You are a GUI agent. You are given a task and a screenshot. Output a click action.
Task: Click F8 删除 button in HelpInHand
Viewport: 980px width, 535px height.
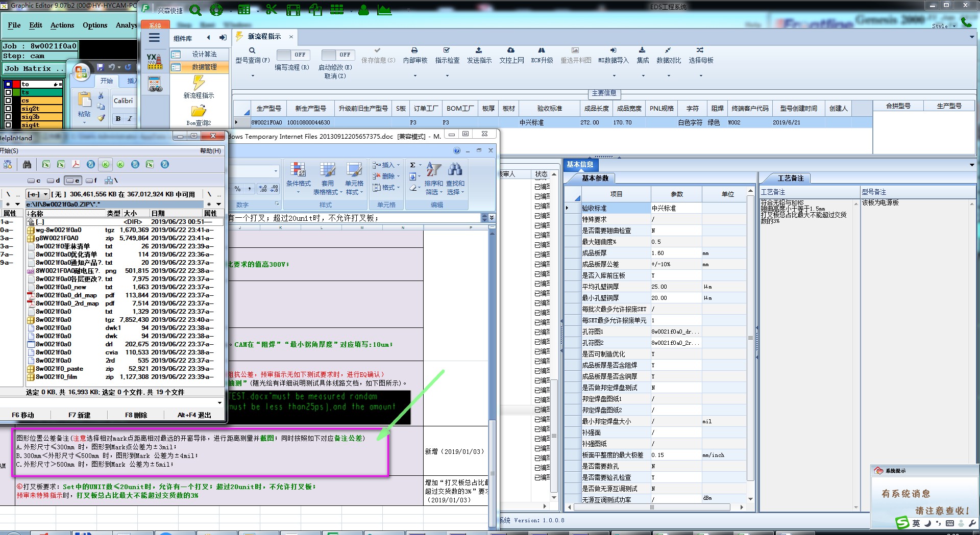pos(136,415)
